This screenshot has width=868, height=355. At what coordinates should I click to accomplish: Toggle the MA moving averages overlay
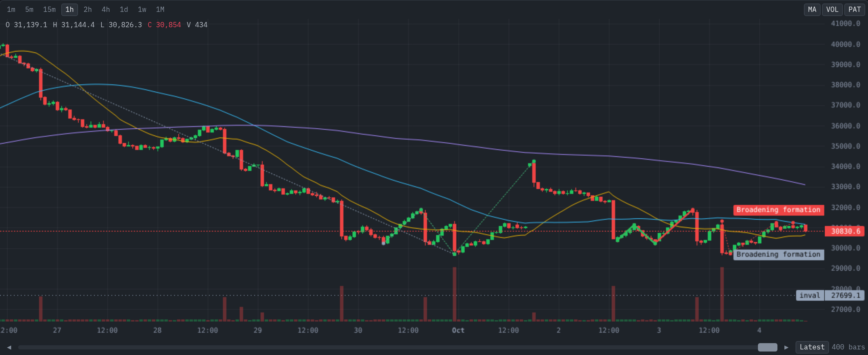coord(812,9)
